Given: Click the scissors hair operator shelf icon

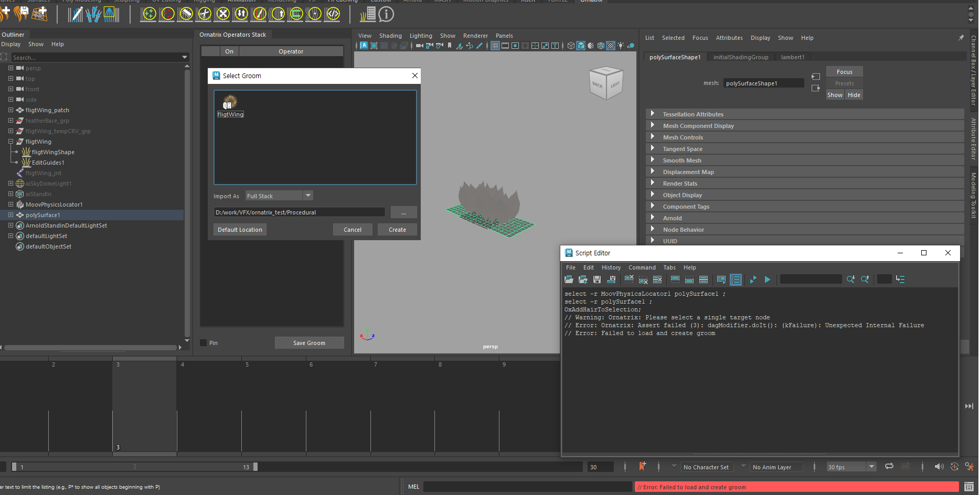Looking at the screenshot, I should click(x=205, y=14).
